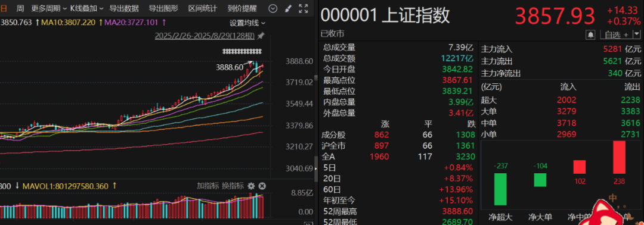
Task: Click 52周最高 value 3888.60
Action: pos(457,211)
